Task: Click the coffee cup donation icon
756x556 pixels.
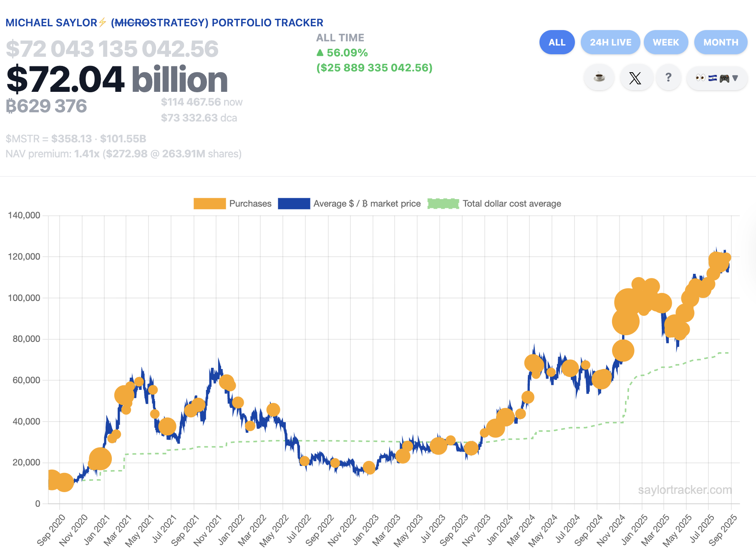Action: click(599, 77)
